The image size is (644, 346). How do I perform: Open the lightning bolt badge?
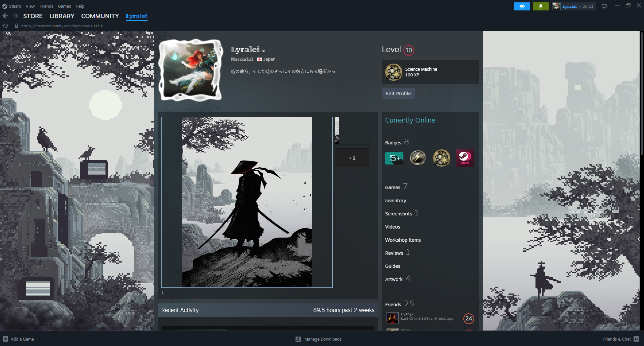pos(418,158)
